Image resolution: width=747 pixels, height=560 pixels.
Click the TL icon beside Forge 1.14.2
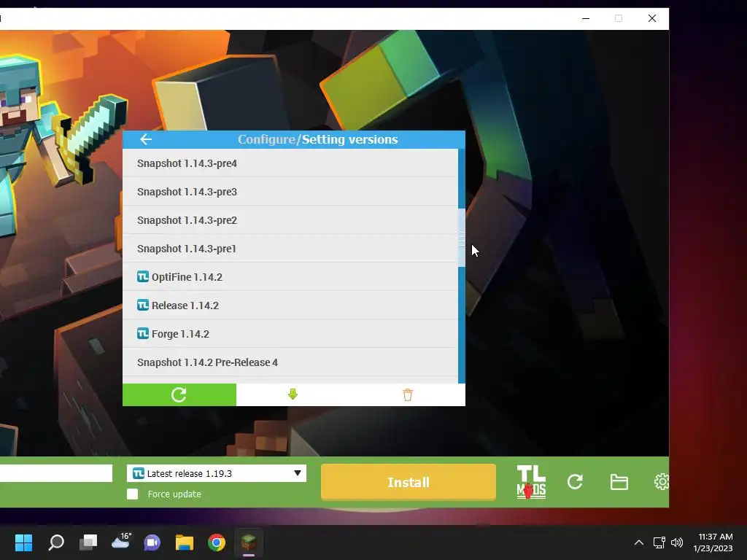click(x=143, y=333)
